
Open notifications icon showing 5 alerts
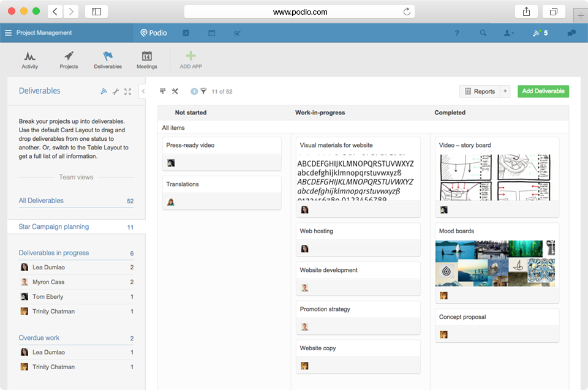(x=537, y=33)
